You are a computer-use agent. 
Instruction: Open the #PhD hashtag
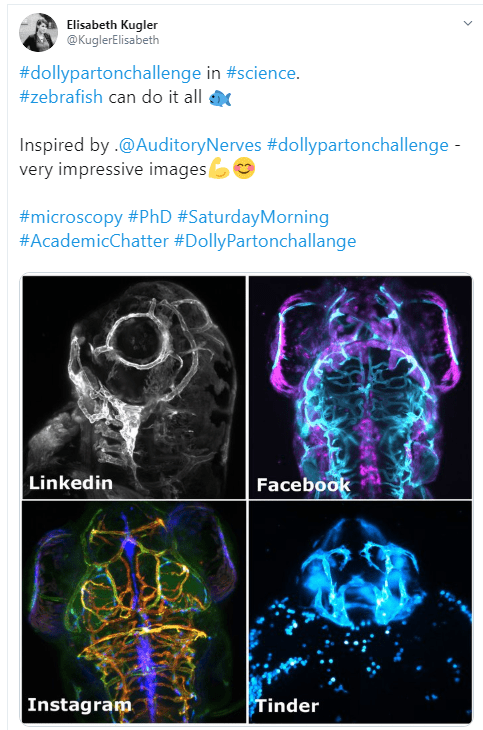pos(150,217)
